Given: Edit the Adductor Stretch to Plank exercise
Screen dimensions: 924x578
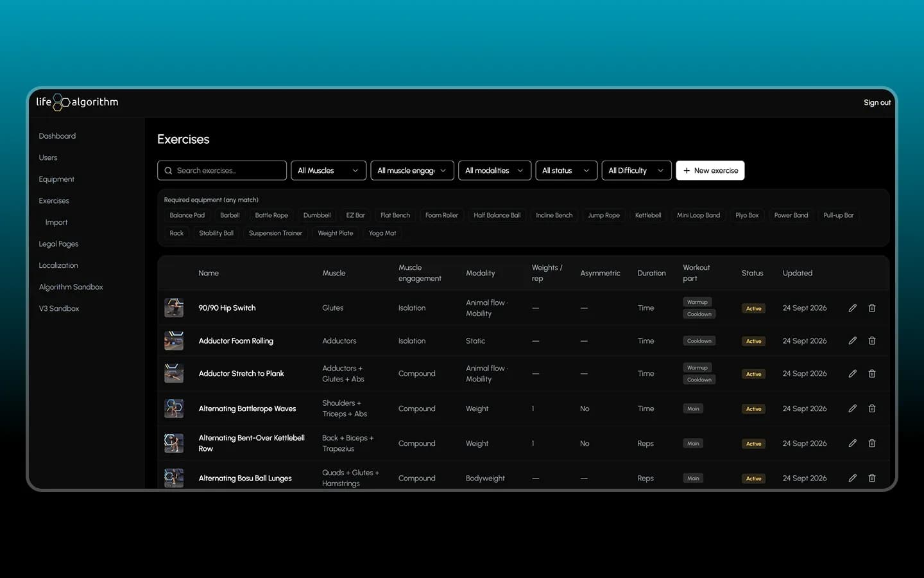Looking at the screenshot, I should (852, 374).
